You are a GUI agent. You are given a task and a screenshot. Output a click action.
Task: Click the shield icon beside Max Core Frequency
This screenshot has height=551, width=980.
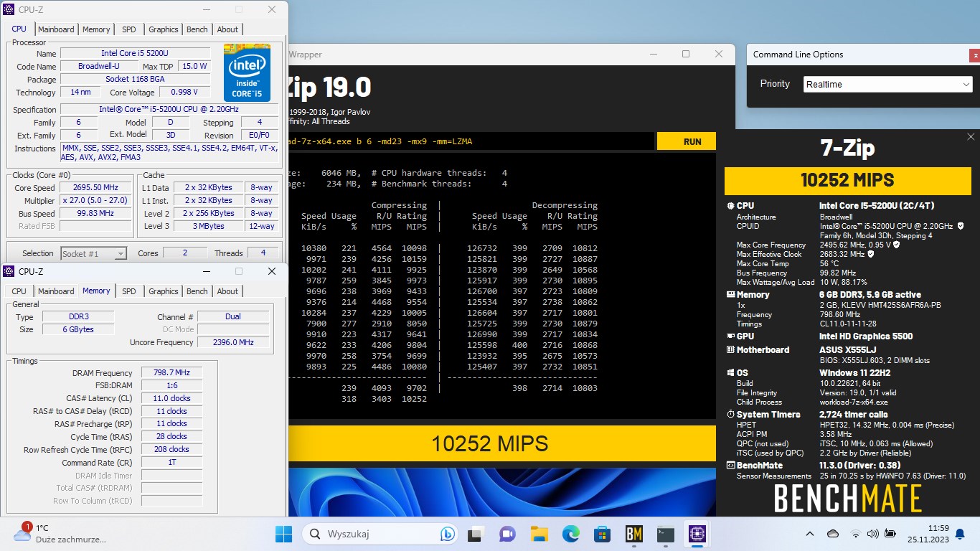pyautogui.click(x=896, y=245)
